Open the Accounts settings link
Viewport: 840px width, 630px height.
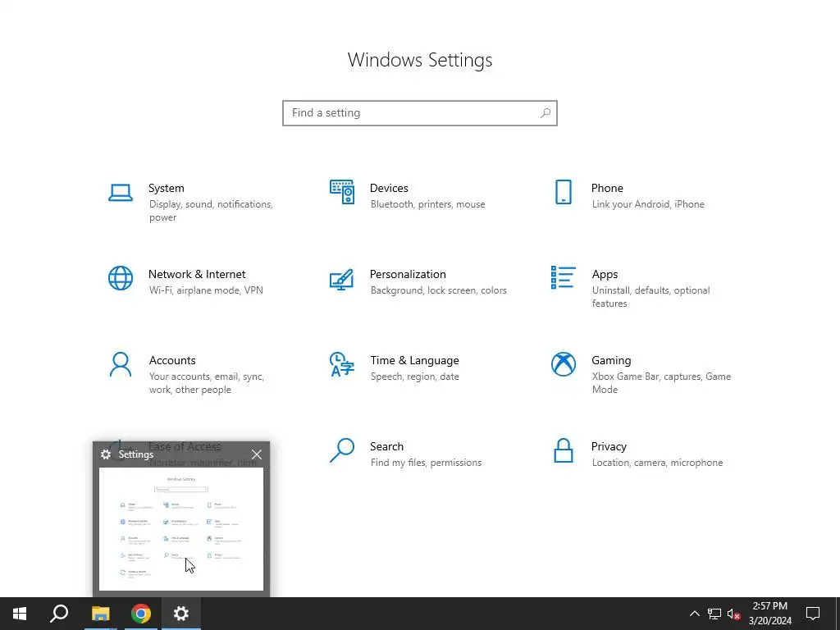click(x=172, y=361)
